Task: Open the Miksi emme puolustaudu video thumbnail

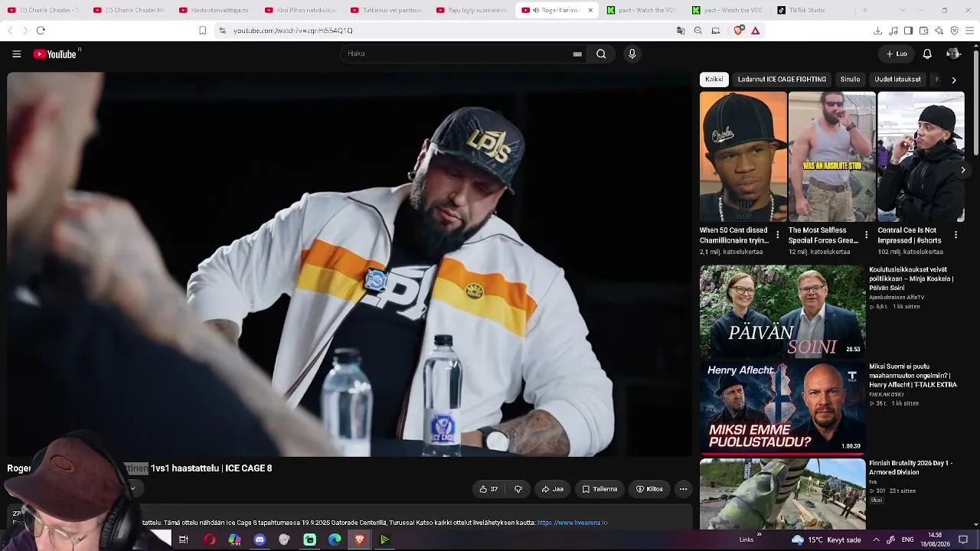Action: pyautogui.click(x=782, y=408)
